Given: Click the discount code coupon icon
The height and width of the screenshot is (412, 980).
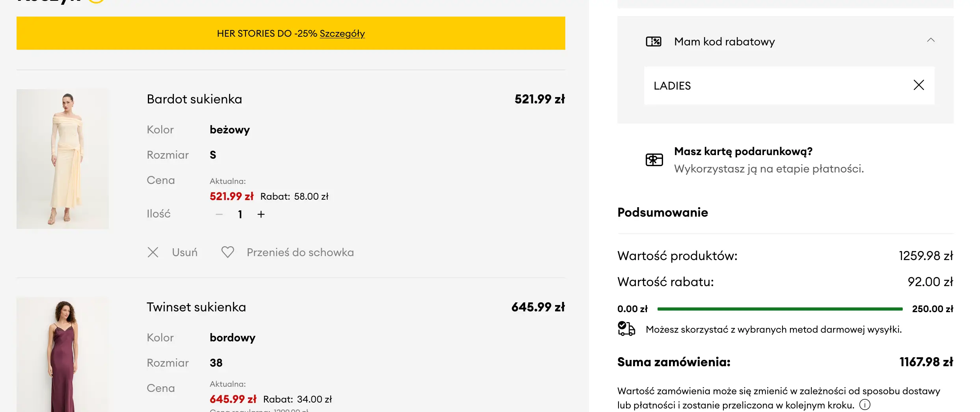Looking at the screenshot, I should pyautogui.click(x=654, y=41).
